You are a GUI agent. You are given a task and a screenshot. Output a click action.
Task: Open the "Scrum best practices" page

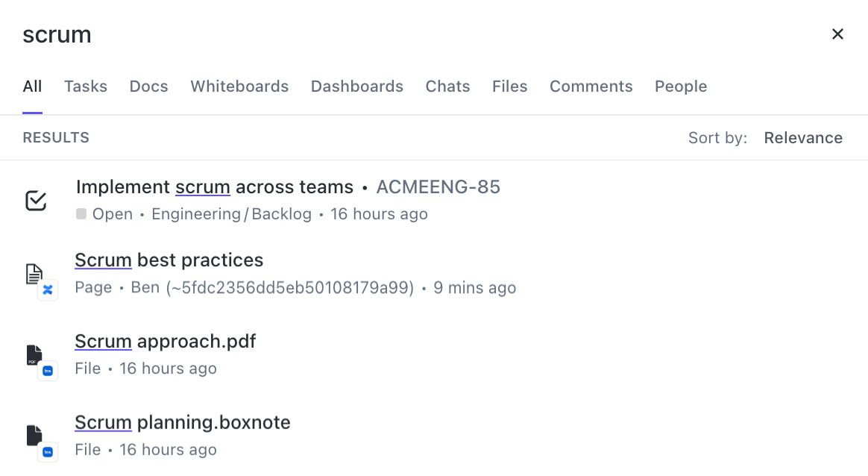tap(169, 260)
